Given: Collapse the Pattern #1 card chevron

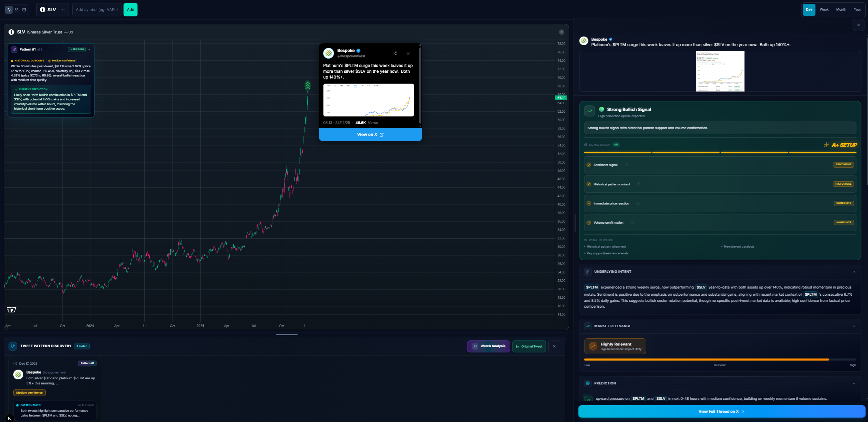Looking at the screenshot, I should (x=89, y=50).
